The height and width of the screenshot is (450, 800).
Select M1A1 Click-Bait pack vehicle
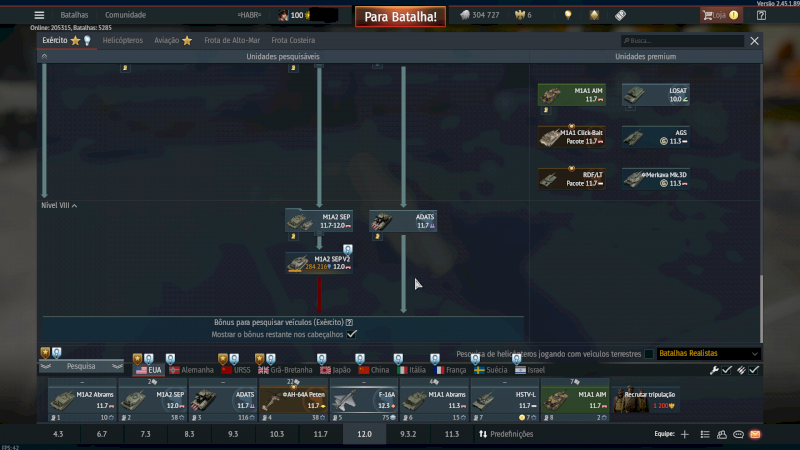[571, 137]
